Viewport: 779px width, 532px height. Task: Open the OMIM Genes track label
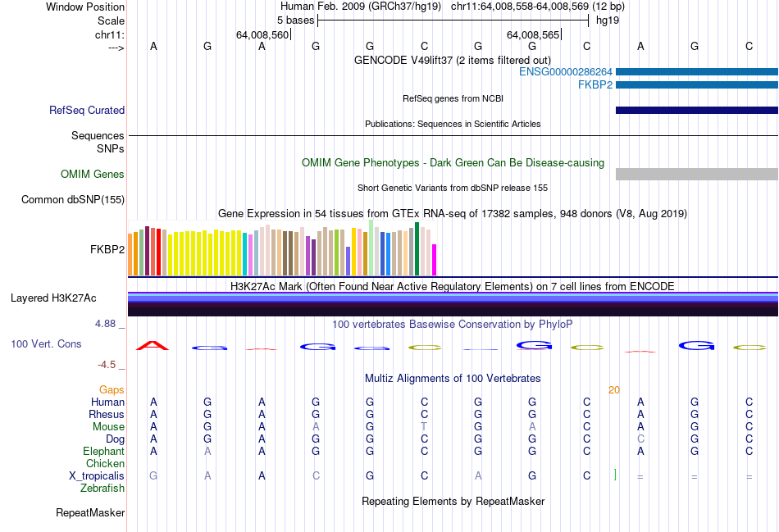(93, 175)
